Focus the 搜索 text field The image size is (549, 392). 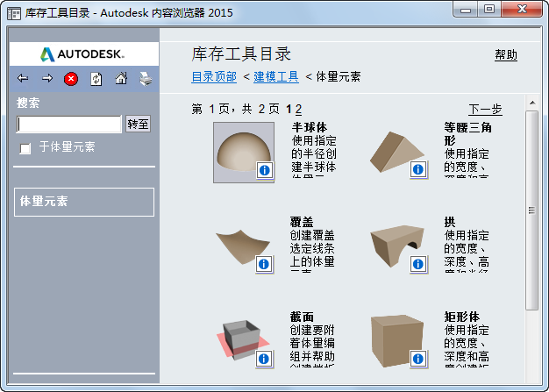point(69,124)
